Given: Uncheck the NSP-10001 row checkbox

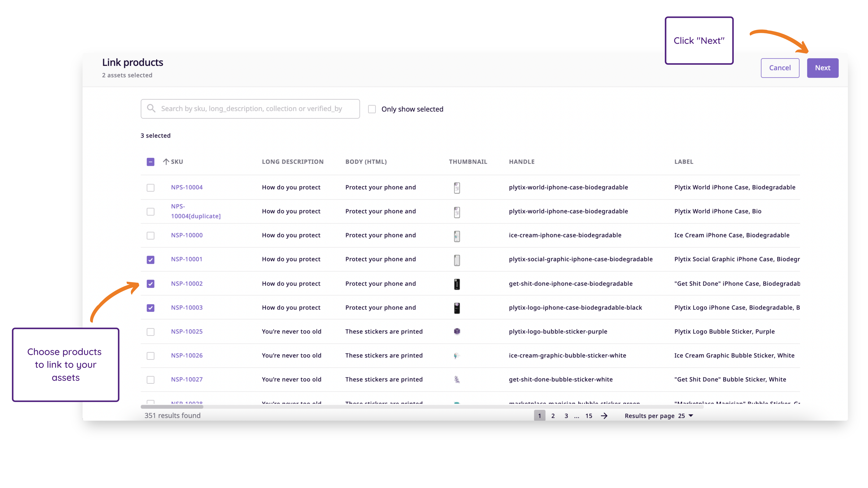Looking at the screenshot, I should [x=151, y=260].
